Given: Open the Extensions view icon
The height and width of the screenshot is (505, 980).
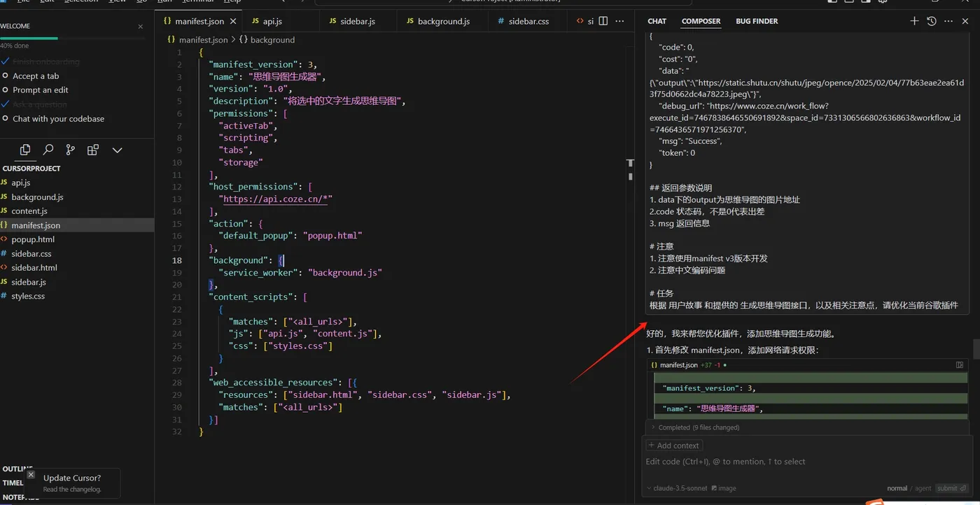Looking at the screenshot, I should point(93,150).
